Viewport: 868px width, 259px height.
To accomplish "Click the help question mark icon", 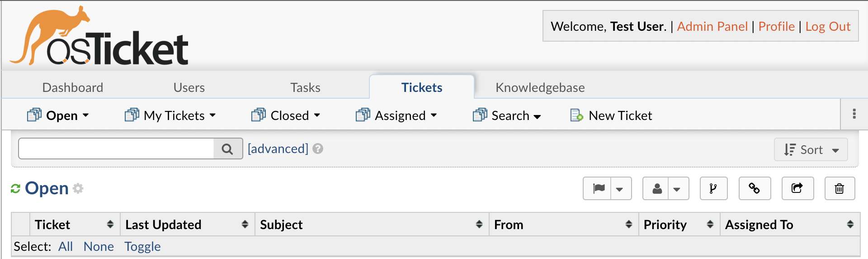I will click(x=318, y=149).
